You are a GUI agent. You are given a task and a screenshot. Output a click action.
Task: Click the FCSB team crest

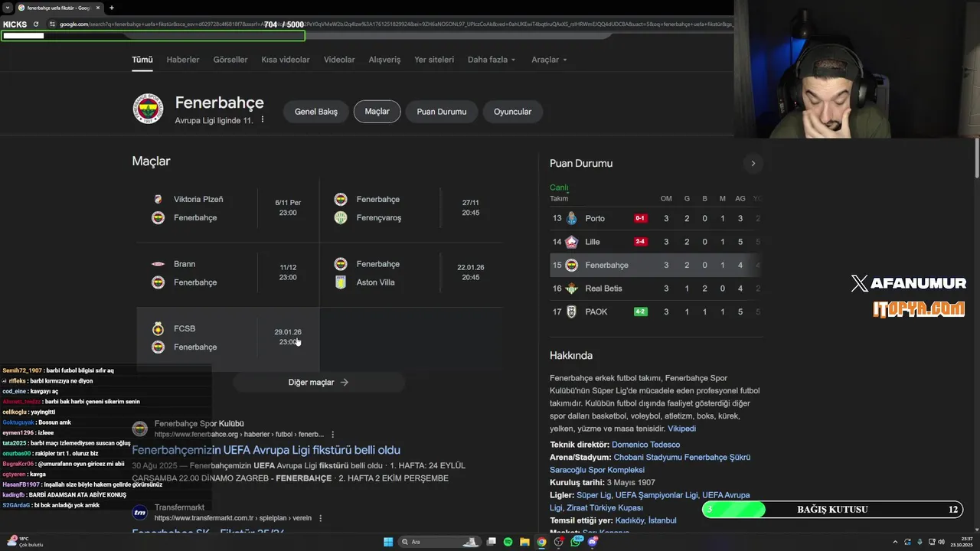point(158,328)
